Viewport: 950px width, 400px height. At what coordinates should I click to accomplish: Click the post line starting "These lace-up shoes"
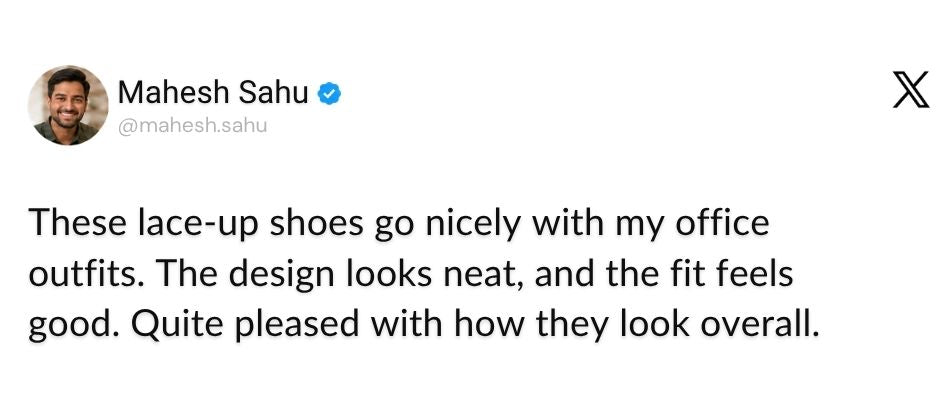[398, 224]
